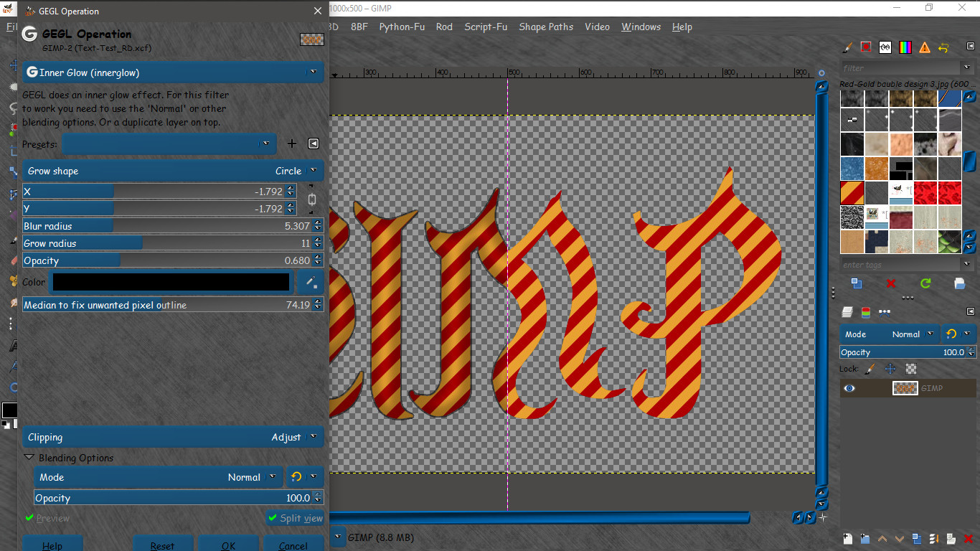This screenshot has height=551, width=980.
Task: Refresh patterns with the green arrow icon
Action: (925, 283)
